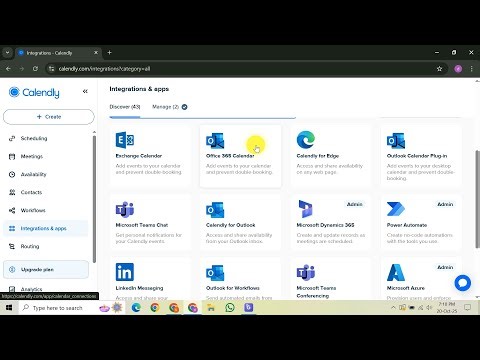Click the sidebar vertical scrollbar
This screenshot has height=360, width=480.
[94, 199]
